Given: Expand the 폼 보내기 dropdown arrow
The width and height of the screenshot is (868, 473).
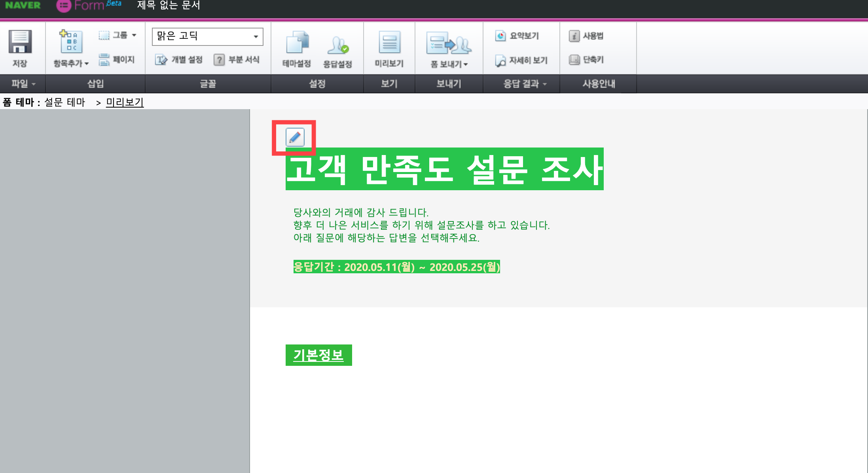Looking at the screenshot, I should point(466,64).
